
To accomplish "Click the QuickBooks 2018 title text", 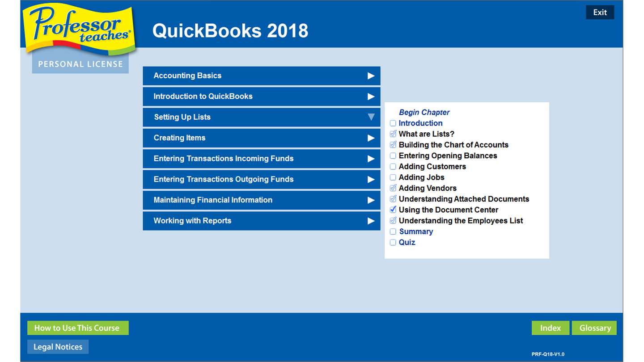I will point(230,31).
